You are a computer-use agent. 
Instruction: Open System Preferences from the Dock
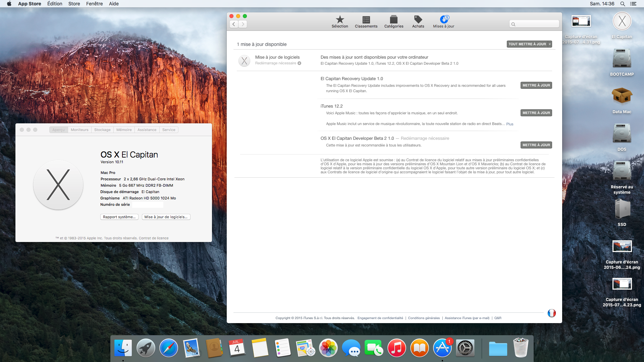tap(465, 348)
